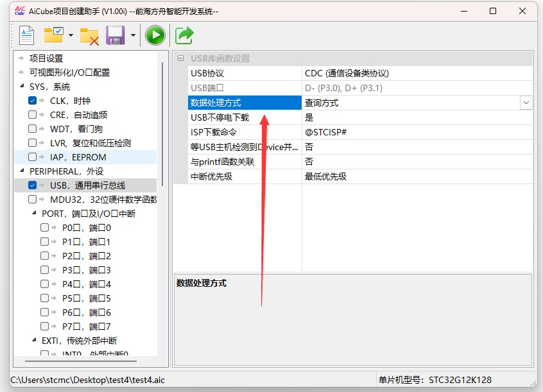Select 中断优先级 property row
This screenshot has height=392, width=543.
(360, 176)
